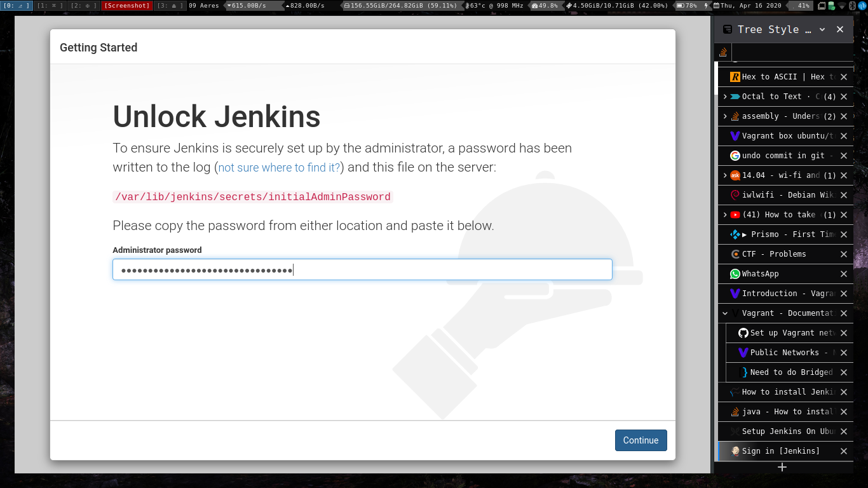Image resolution: width=868 pixels, height=488 pixels.
Task: Close the Need to do Bridged tab
Action: (x=844, y=372)
